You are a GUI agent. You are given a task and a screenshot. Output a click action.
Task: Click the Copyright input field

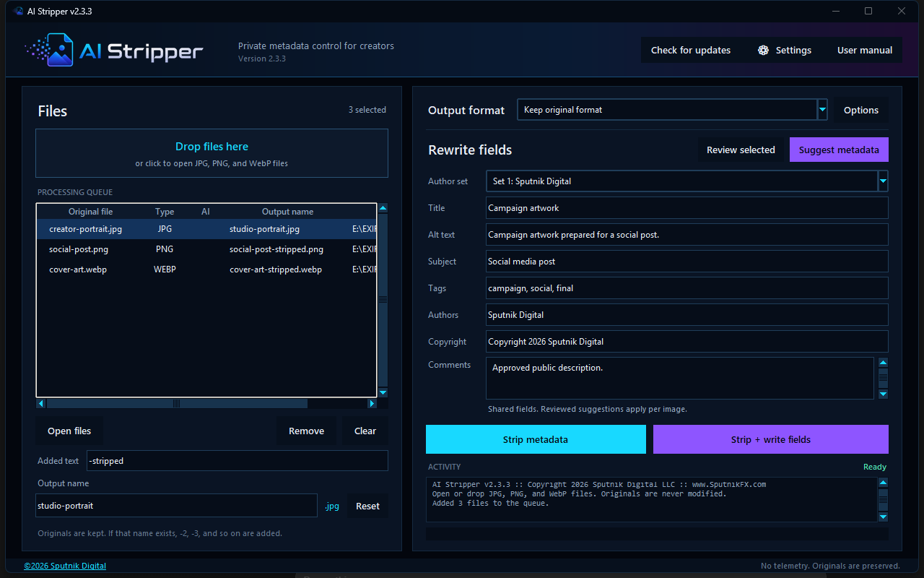[687, 342]
